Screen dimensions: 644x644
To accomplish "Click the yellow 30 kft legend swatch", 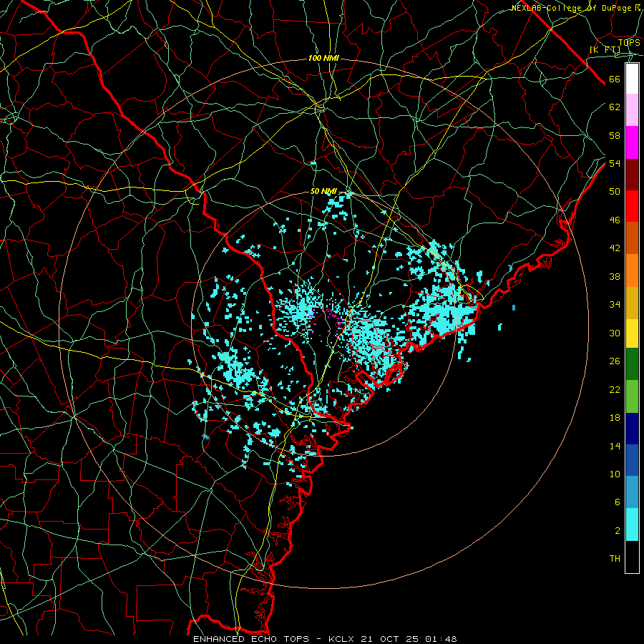I will pos(632,333).
